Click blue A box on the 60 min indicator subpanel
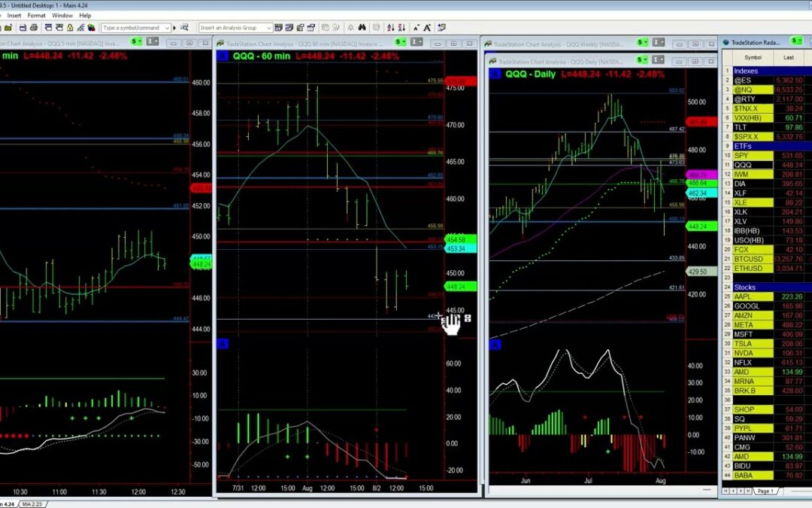 (223, 344)
